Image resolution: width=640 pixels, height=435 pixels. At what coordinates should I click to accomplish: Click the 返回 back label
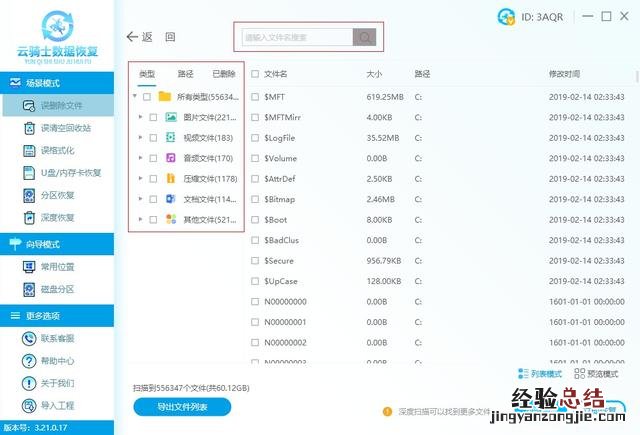click(x=158, y=37)
